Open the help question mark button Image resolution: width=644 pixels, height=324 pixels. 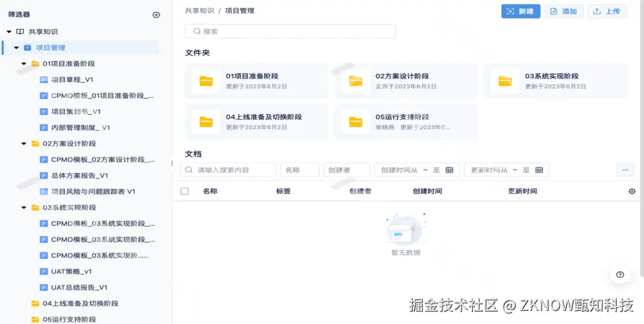(x=620, y=274)
